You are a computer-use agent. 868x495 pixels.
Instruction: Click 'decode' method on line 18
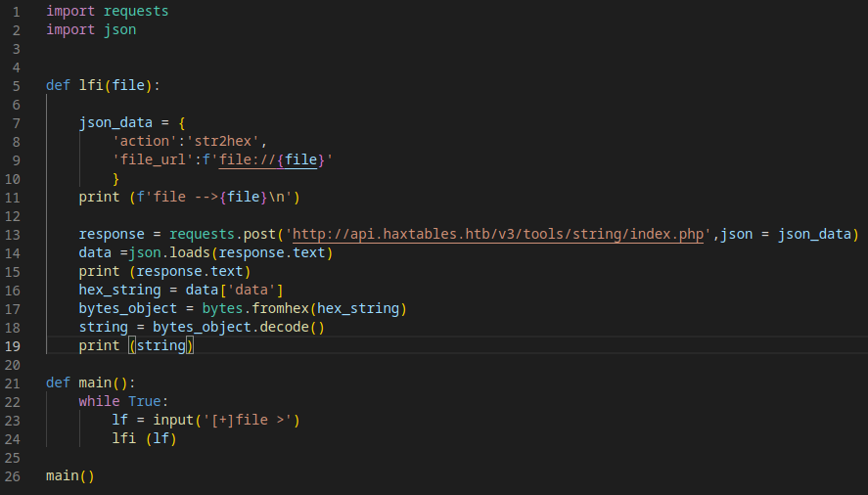pyautogui.click(x=284, y=328)
